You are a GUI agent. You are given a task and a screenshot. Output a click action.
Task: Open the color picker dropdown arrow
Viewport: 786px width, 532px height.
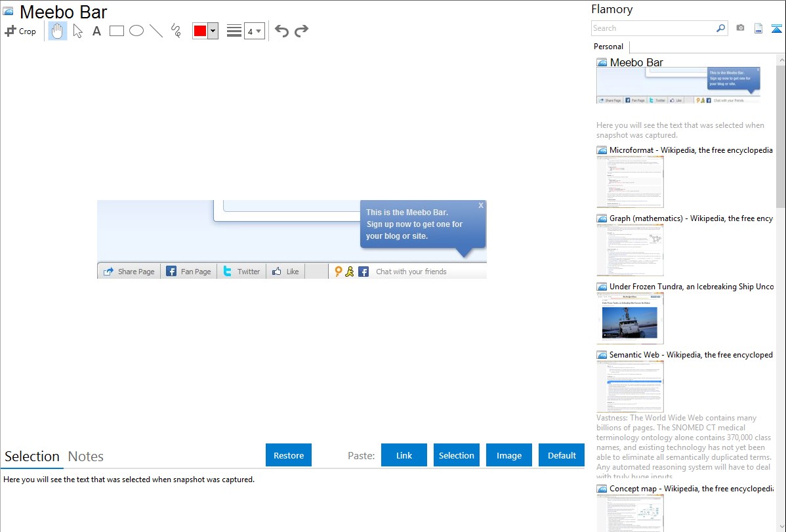pyautogui.click(x=213, y=31)
